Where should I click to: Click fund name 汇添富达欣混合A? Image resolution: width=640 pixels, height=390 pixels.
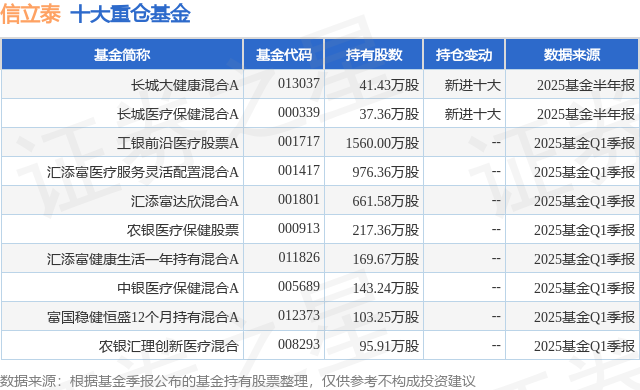(184, 201)
